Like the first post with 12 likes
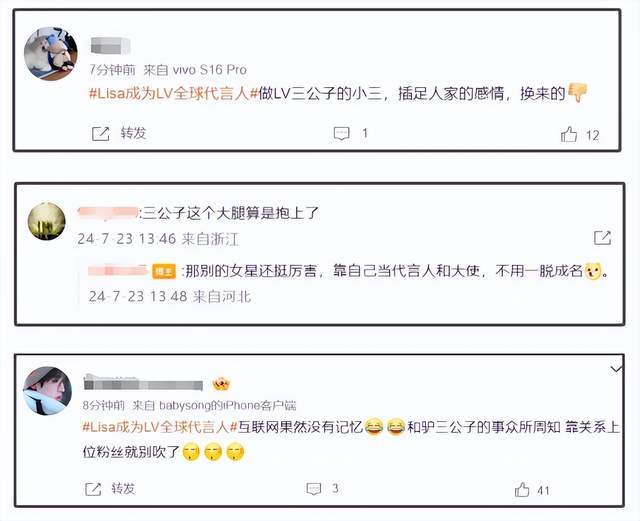Screen dimensions: 640x521 569,134
